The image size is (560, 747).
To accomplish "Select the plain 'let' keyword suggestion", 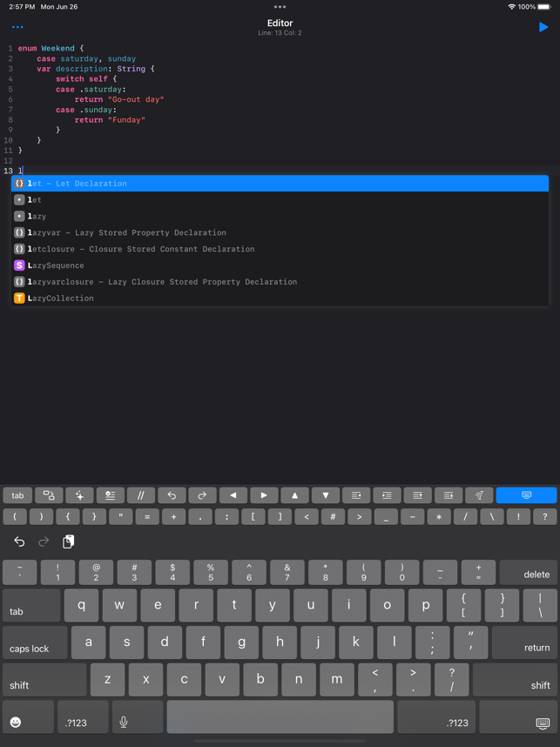I will point(280,199).
